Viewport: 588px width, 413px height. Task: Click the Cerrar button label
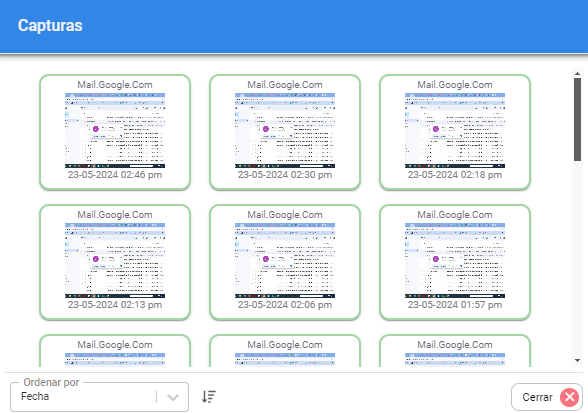(x=537, y=397)
